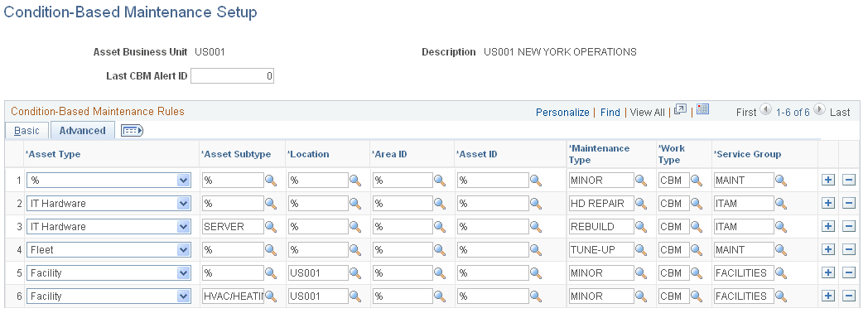Click the Personalize link
The width and height of the screenshot is (868, 318).
(562, 113)
